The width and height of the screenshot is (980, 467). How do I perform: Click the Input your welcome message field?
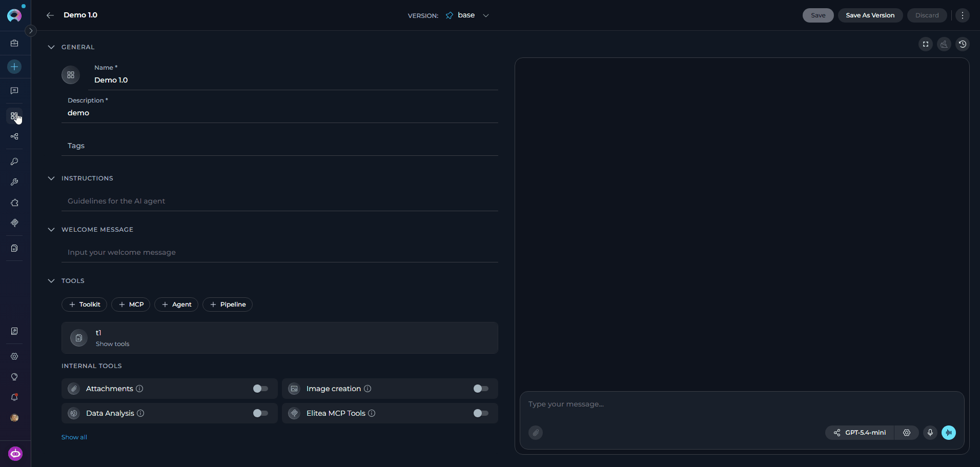[x=280, y=252]
